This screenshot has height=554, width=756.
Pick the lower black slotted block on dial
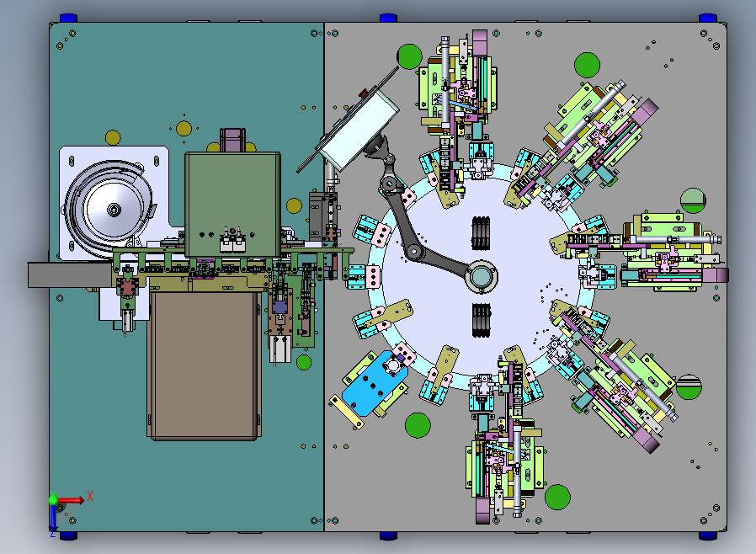pyautogui.click(x=482, y=321)
